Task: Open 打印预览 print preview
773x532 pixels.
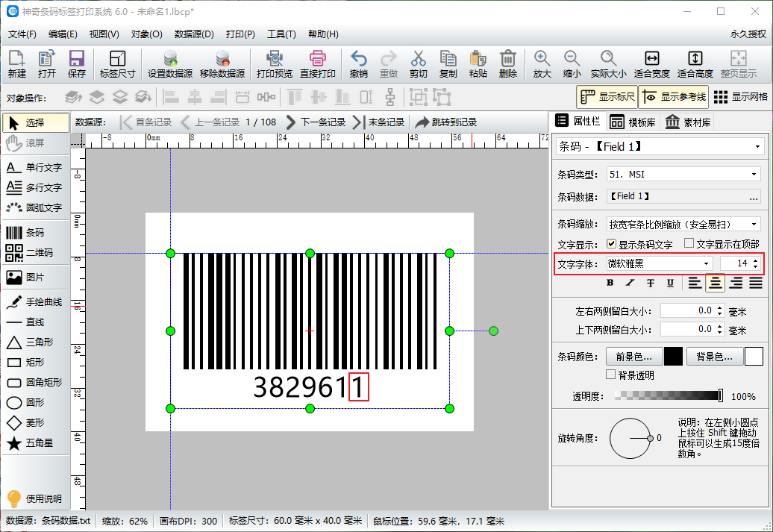Action: coord(274,64)
